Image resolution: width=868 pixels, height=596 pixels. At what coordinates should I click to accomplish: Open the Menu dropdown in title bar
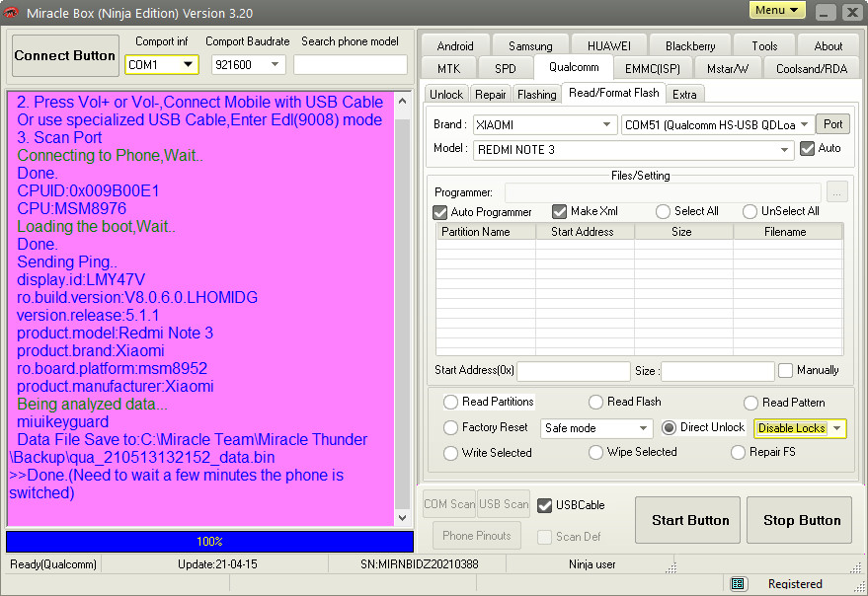(x=777, y=10)
